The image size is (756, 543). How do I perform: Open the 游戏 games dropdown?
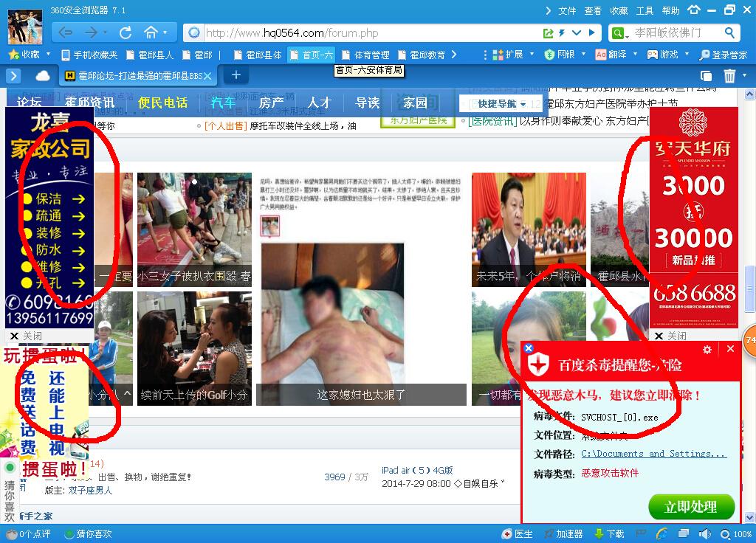(x=667, y=55)
